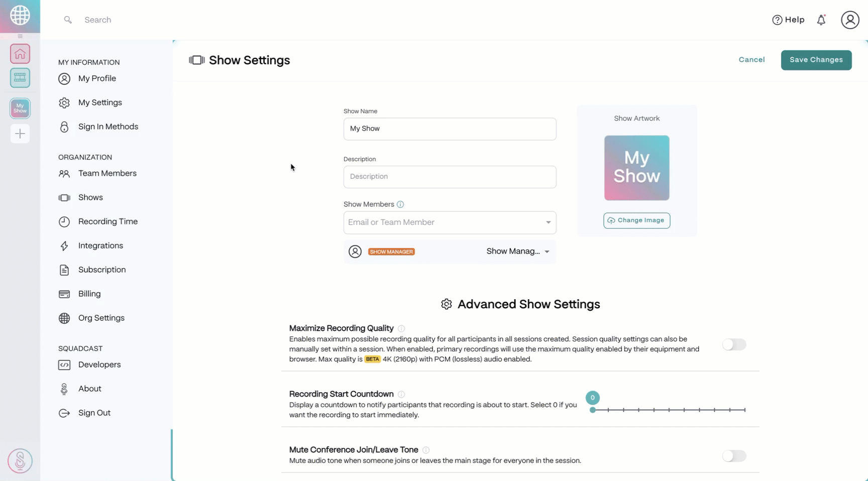Click the Description input field
Viewport: 868px width, 481px height.
(450, 177)
